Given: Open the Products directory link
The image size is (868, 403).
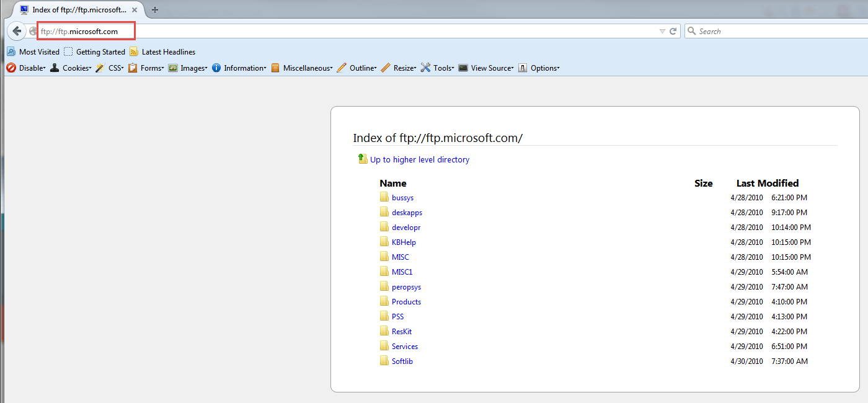Looking at the screenshot, I should pyautogui.click(x=406, y=302).
